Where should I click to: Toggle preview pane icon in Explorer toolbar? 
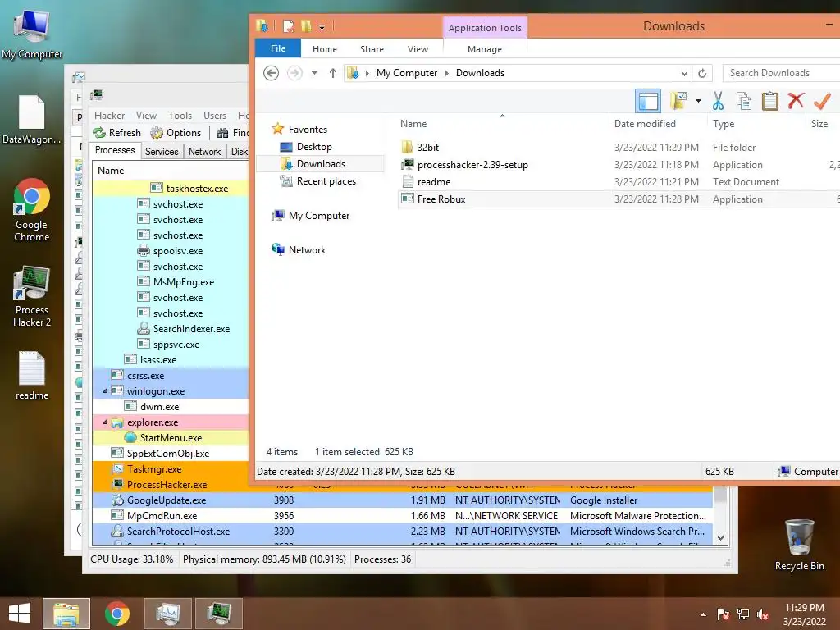pos(648,101)
